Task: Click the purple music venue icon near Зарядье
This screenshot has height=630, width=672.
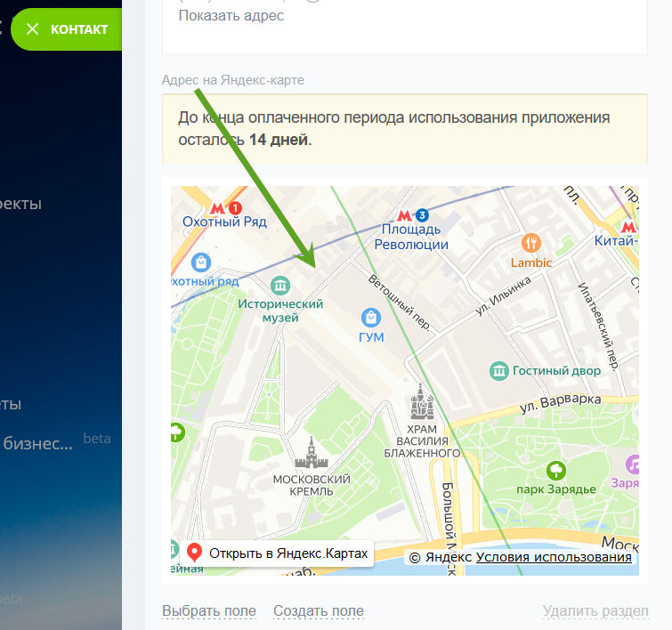Action: tap(633, 464)
